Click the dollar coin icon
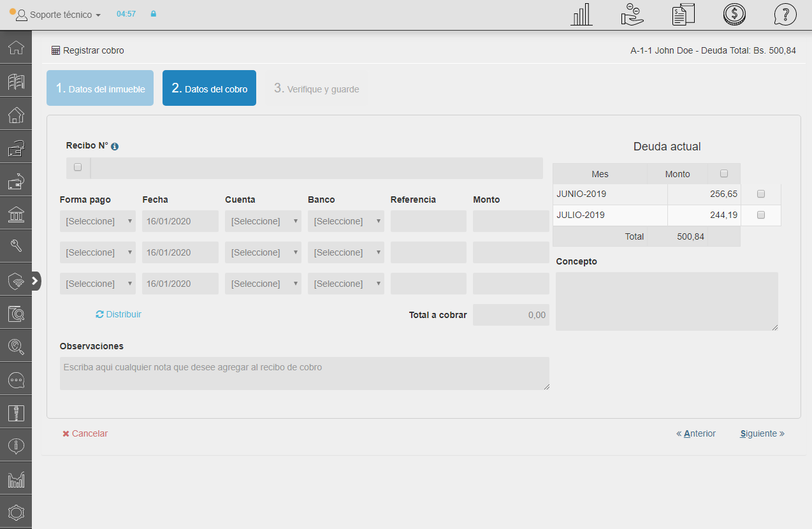Image resolution: width=812 pixels, height=529 pixels. coord(734,15)
